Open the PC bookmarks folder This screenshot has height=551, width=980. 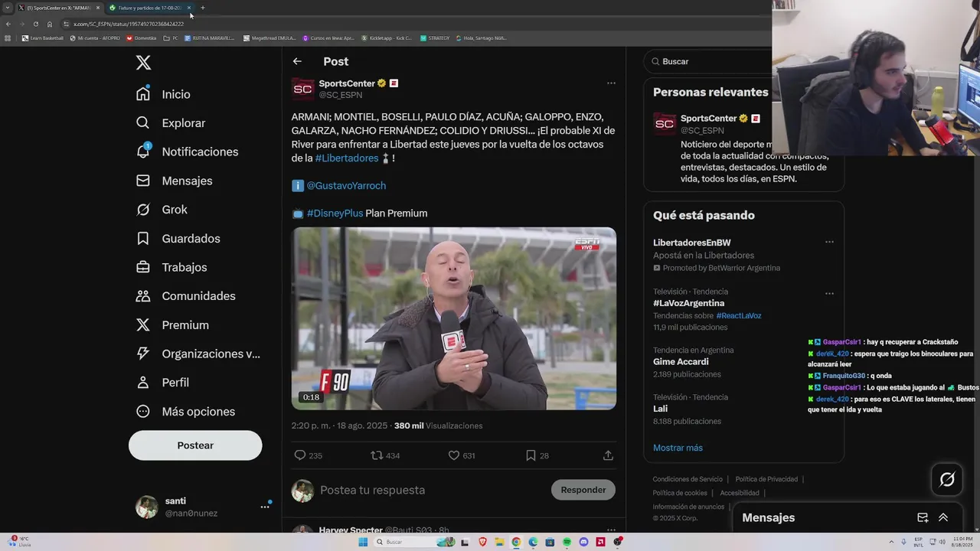171,37
